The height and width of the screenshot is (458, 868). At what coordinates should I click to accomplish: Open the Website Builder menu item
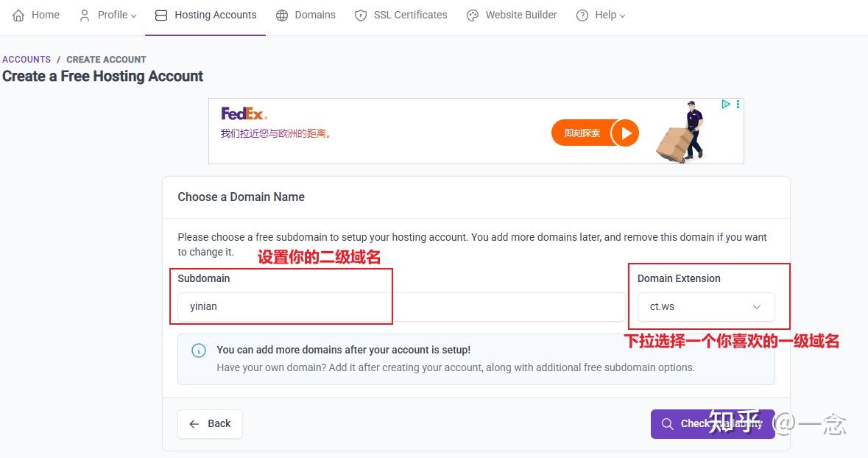pyautogui.click(x=521, y=15)
